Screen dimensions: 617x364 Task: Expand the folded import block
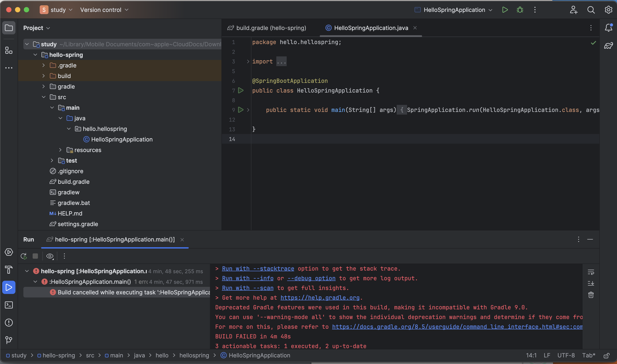click(x=248, y=61)
